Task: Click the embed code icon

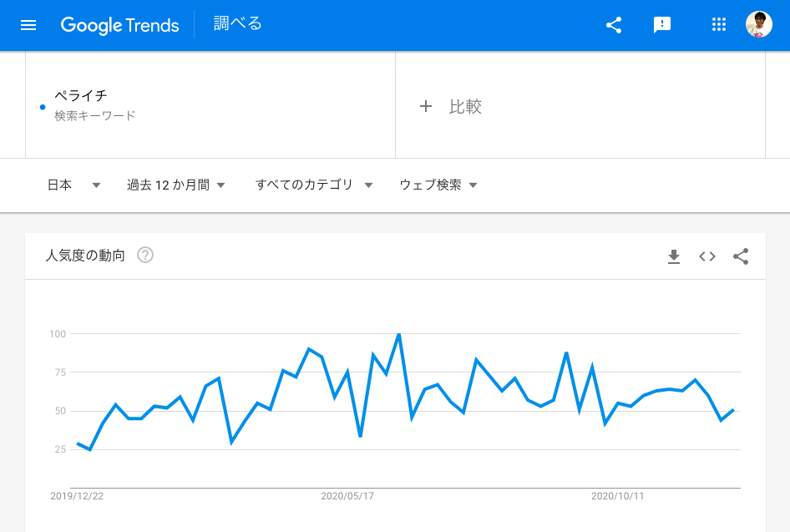Action: tap(707, 256)
